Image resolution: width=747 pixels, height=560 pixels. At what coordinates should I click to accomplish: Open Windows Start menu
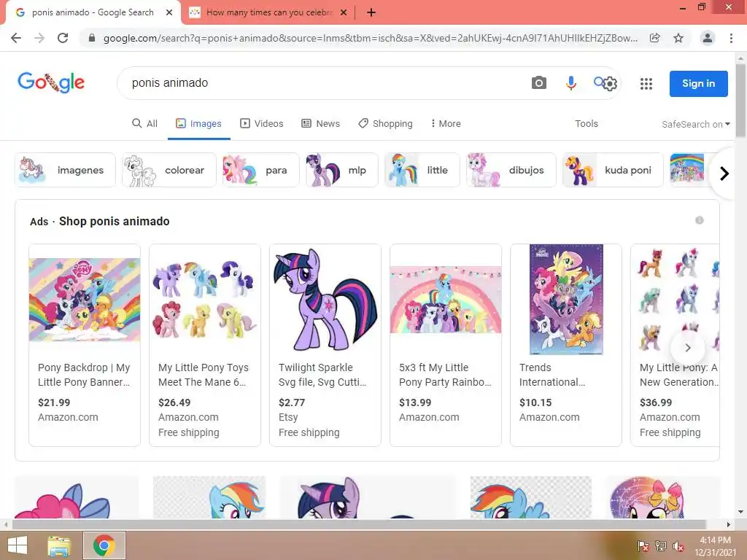(x=18, y=545)
